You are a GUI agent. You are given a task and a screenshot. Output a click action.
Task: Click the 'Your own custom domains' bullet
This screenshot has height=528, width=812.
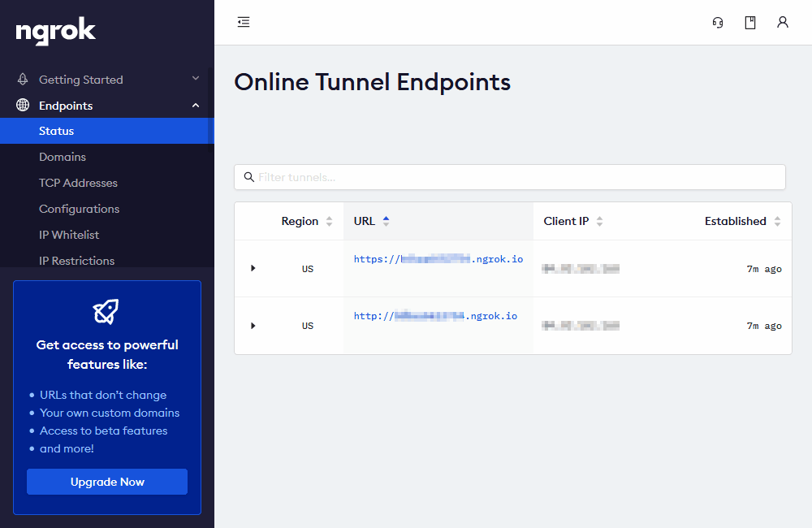pos(110,413)
